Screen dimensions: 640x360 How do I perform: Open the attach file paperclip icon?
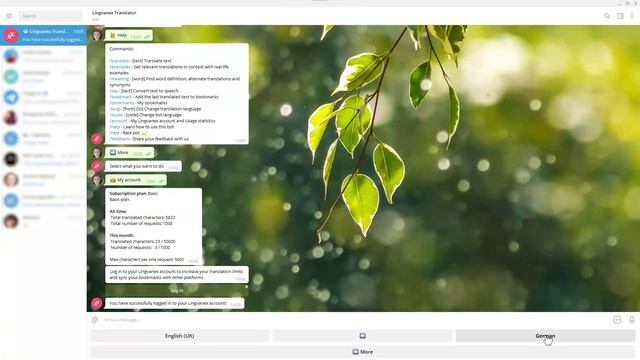[95, 320]
